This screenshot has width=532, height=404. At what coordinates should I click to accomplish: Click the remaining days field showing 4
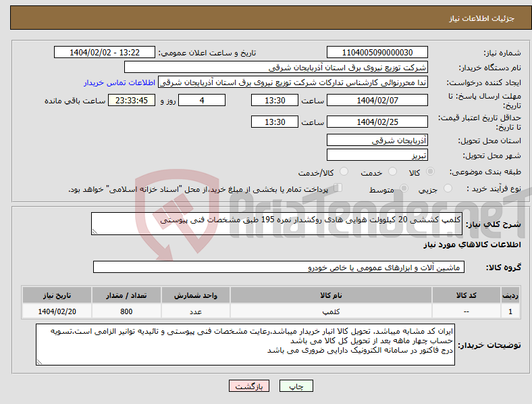202,100
